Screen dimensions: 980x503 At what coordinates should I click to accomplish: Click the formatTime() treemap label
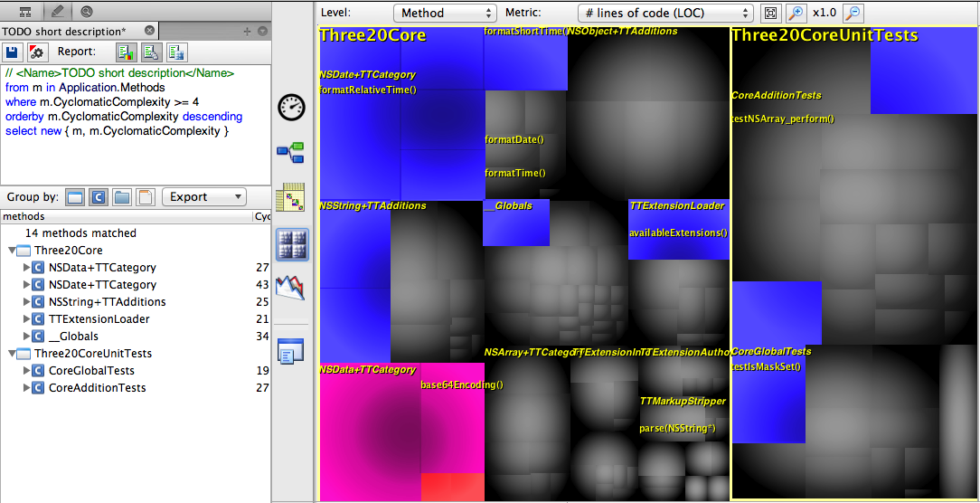click(515, 174)
